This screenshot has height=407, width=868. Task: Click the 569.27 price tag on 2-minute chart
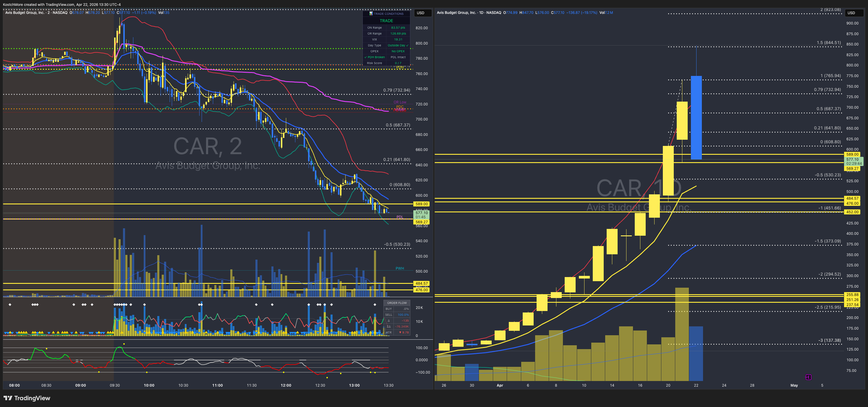(x=422, y=222)
